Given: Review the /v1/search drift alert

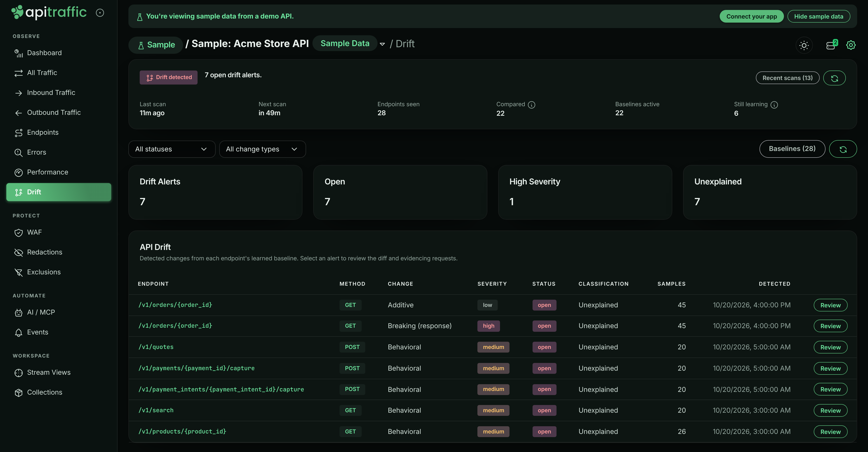Looking at the screenshot, I should [x=830, y=411].
